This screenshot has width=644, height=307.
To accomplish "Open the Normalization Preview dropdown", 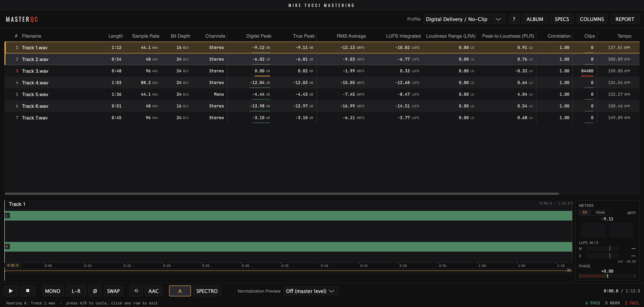I will [311, 291].
